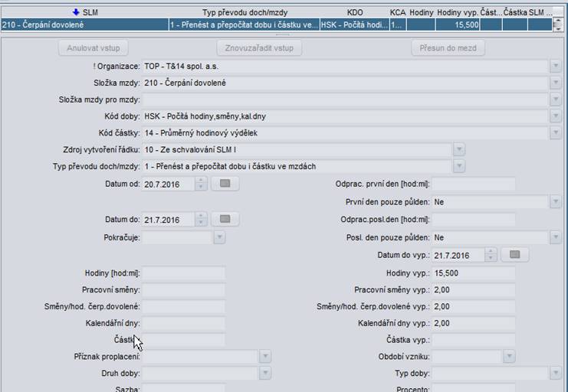Click the Datum od spinner arrows

[202, 184]
